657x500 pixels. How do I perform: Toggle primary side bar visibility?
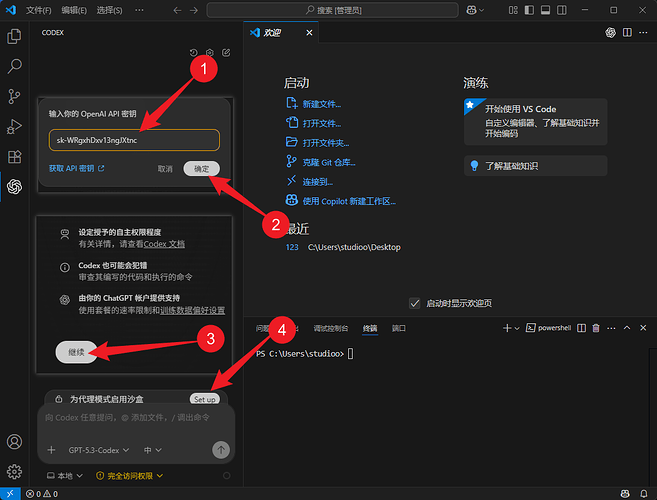[529, 10]
